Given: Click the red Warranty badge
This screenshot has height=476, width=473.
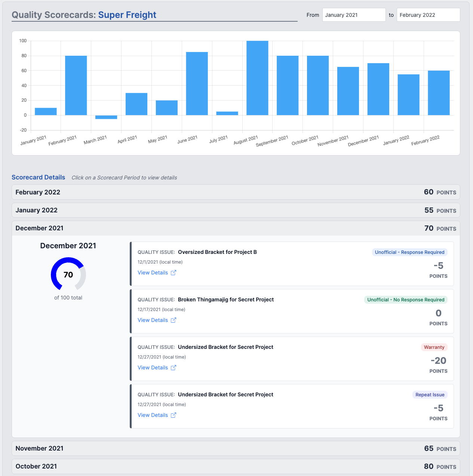Looking at the screenshot, I should [x=434, y=347].
